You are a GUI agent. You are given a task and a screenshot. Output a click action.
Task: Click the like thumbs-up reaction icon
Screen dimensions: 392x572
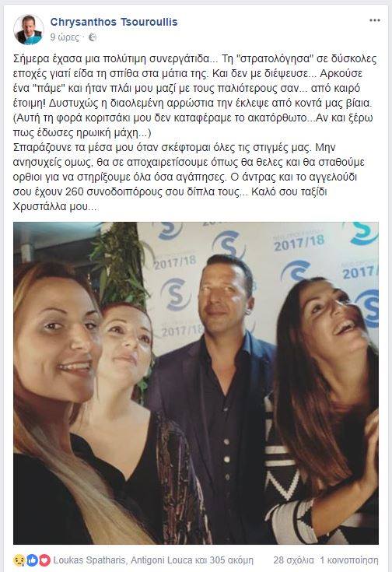32,560
